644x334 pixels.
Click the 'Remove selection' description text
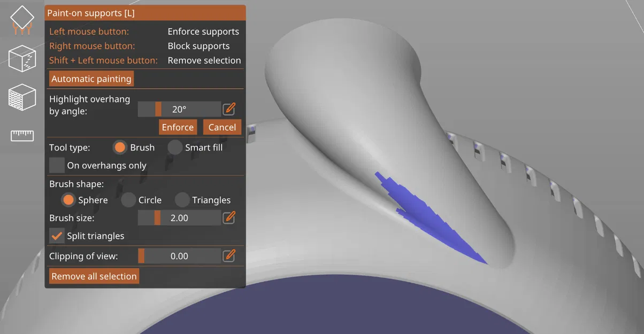tap(204, 60)
